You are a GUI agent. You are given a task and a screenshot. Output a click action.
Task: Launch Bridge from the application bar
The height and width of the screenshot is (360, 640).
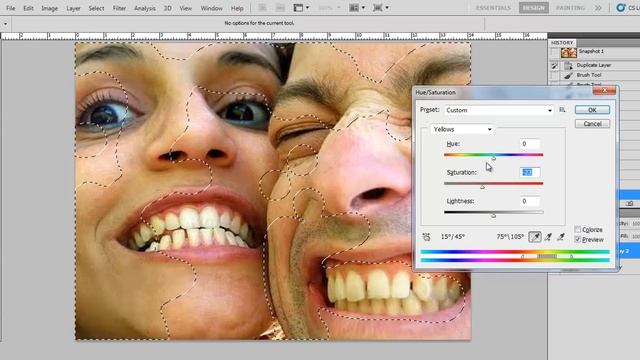coord(262,8)
